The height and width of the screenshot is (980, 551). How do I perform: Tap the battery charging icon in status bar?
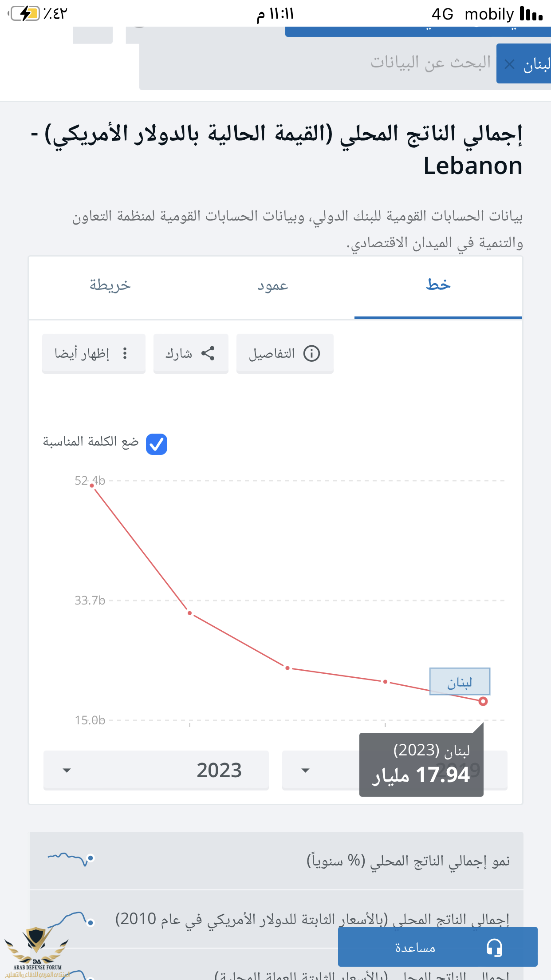tap(25, 14)
